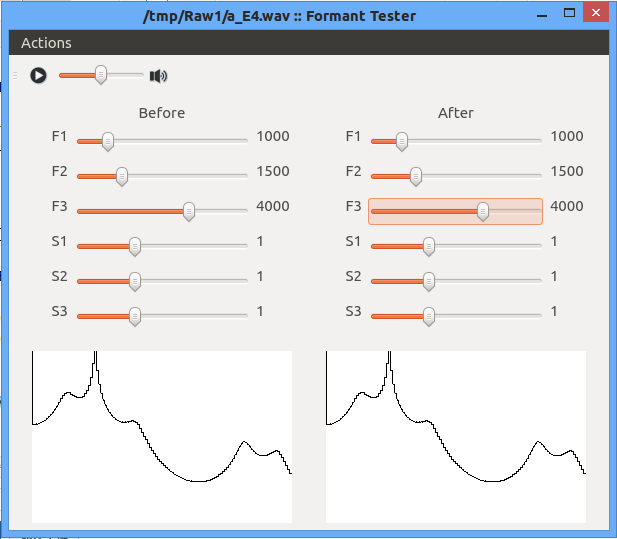Click the Before F1 label
Viewport: 617px width, 539px height.
pyautogui.click(x=59, y=136)
